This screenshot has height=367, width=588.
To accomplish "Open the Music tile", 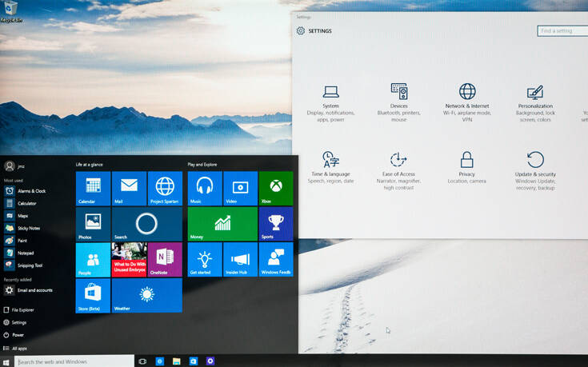I will (205, 189).
